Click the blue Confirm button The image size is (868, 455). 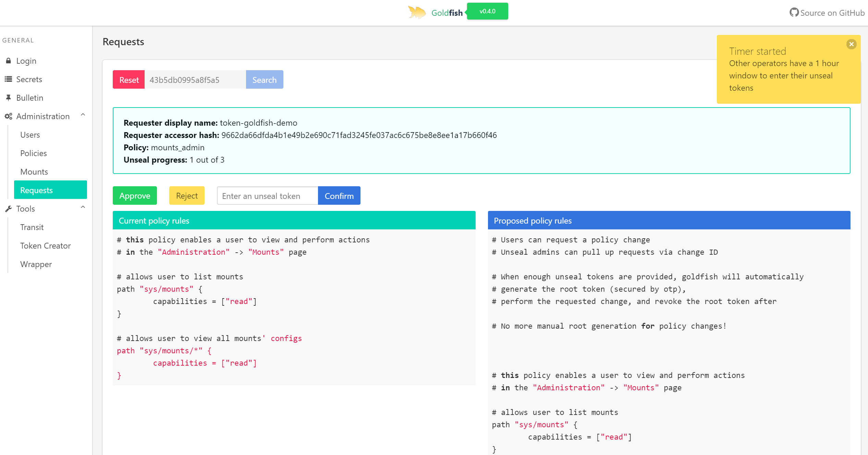(x=339, y=196)
